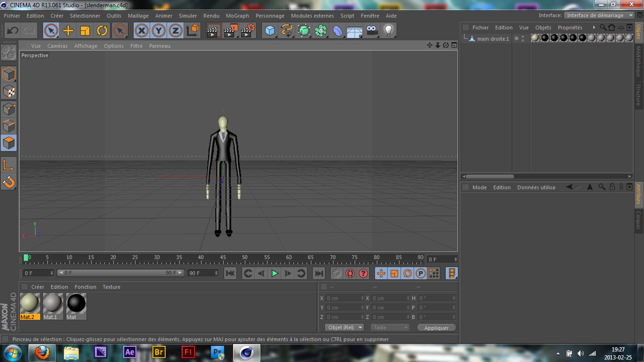The image size is (644, 362).
Task: Select the Move tool
Action: tap(68, 31)
